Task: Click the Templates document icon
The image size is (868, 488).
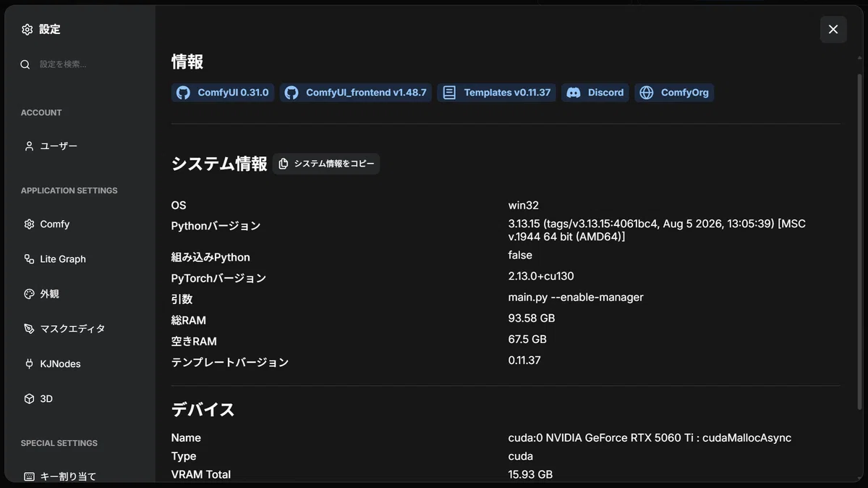Action: tap(449, 93)
